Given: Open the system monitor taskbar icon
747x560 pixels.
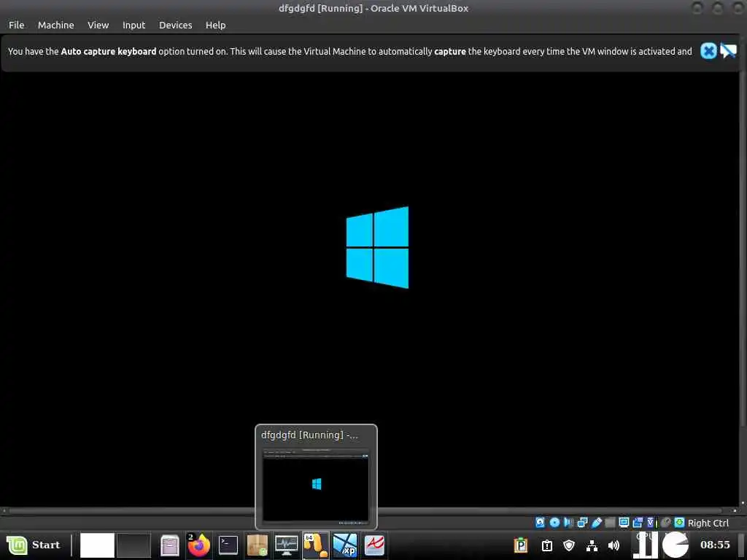Looking at the screenshot, I should 286,545.
